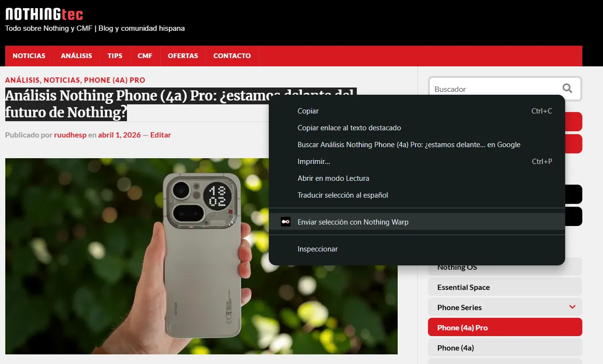Screen dimensions: 603x364
Task: Focus the Buscador search field
Action: pos(493,89)
